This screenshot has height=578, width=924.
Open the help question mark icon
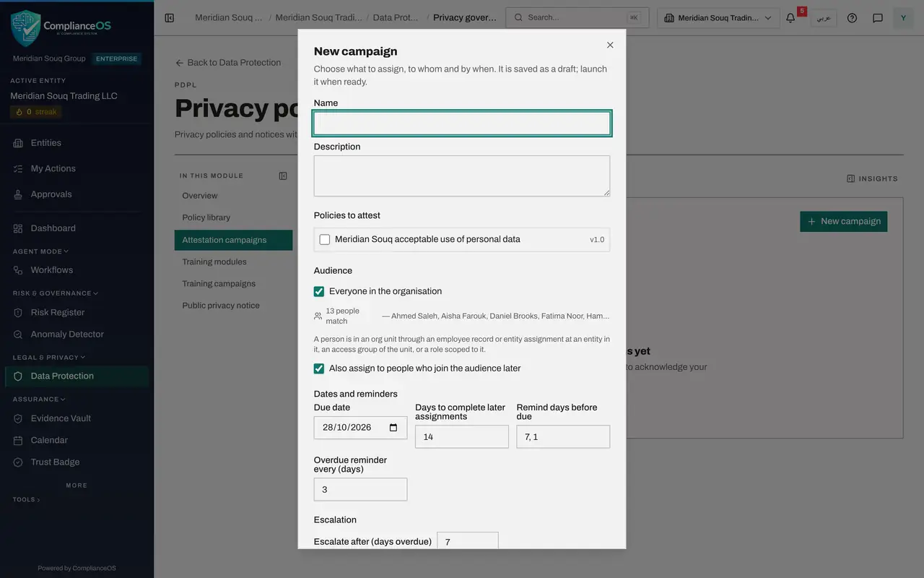point(852,18)
